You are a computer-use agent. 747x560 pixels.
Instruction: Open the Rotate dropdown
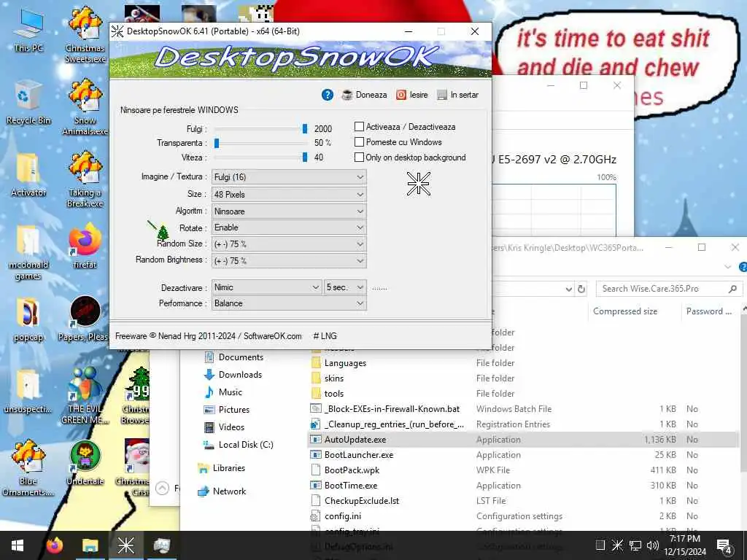pos(289,227)
